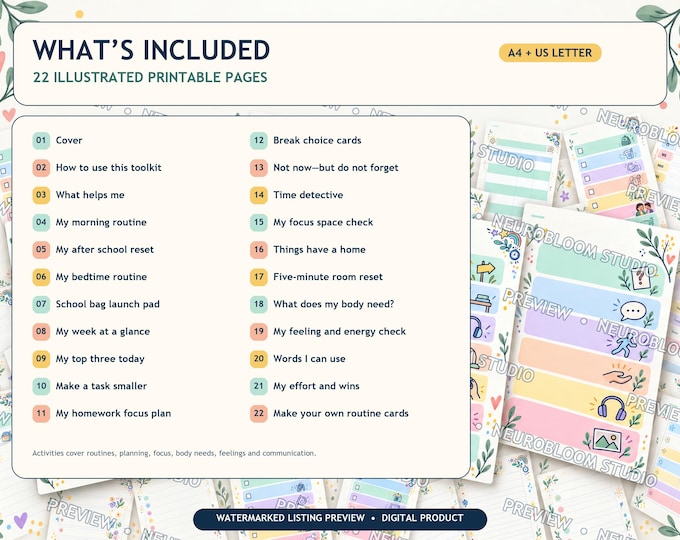Select the My week at a glance text

pyautogui.click(x=103, y=332)
